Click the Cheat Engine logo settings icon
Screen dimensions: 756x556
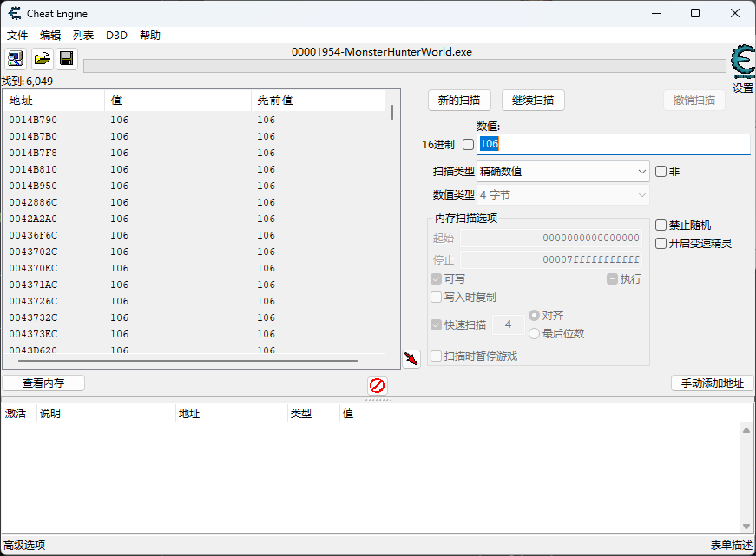(742, 62)
